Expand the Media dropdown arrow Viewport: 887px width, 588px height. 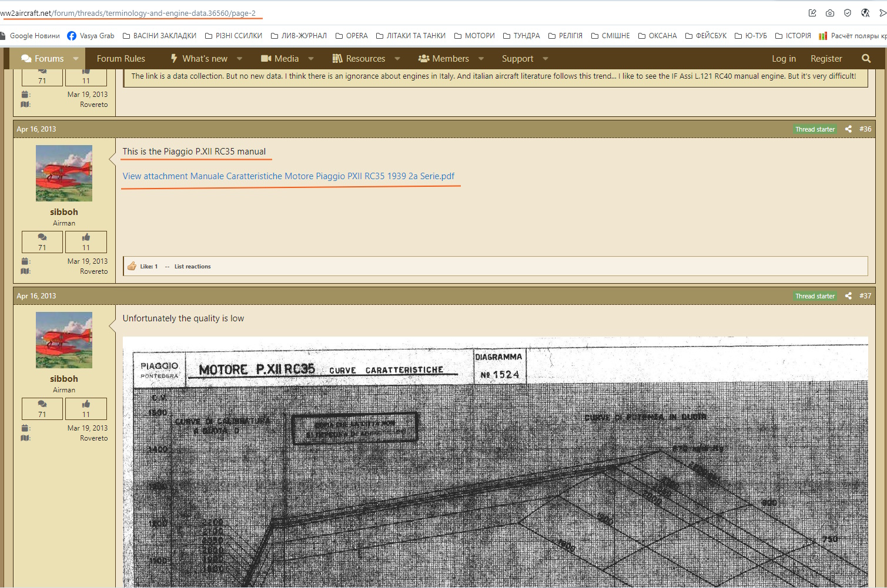tap(311, 59)
